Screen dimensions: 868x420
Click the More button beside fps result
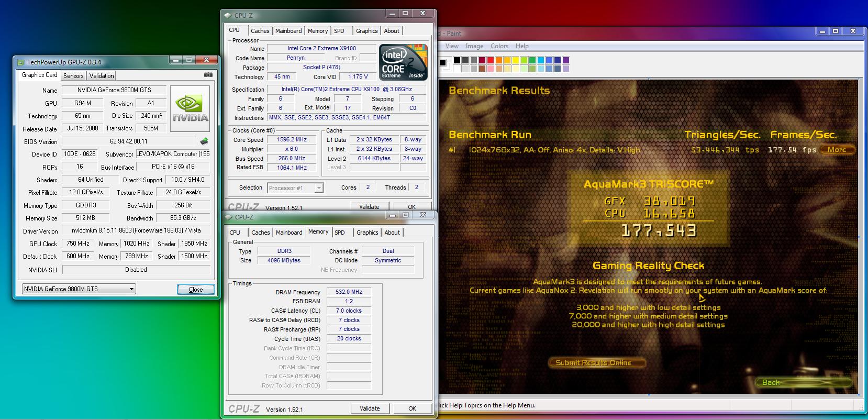coord(837,150)
